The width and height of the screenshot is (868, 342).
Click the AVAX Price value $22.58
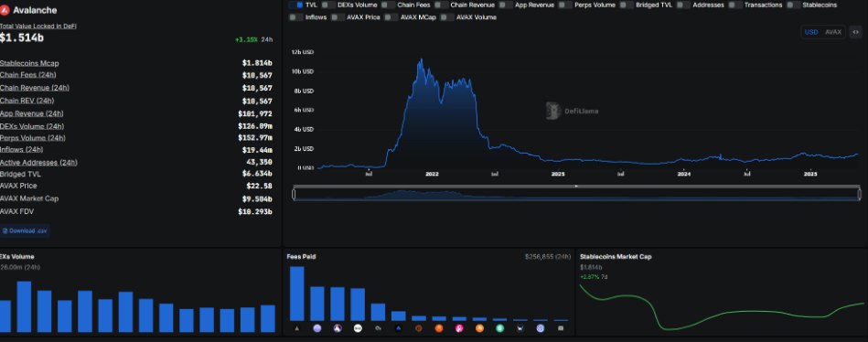(x=259, y=186)
